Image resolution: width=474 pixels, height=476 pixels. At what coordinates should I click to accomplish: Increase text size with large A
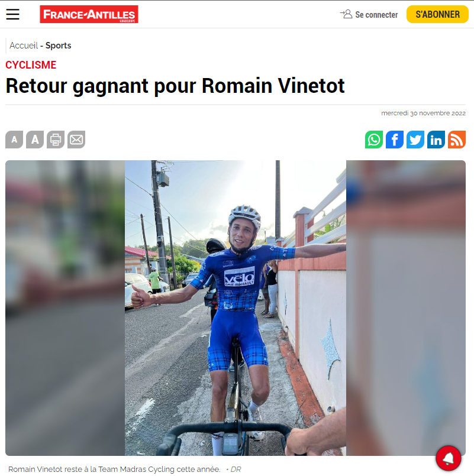(35, 140)
